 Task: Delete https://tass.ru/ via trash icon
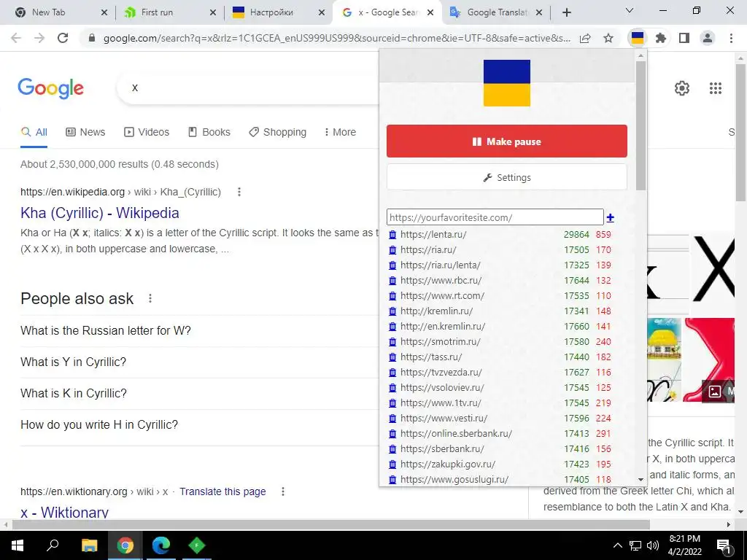[x=392, y=357]
